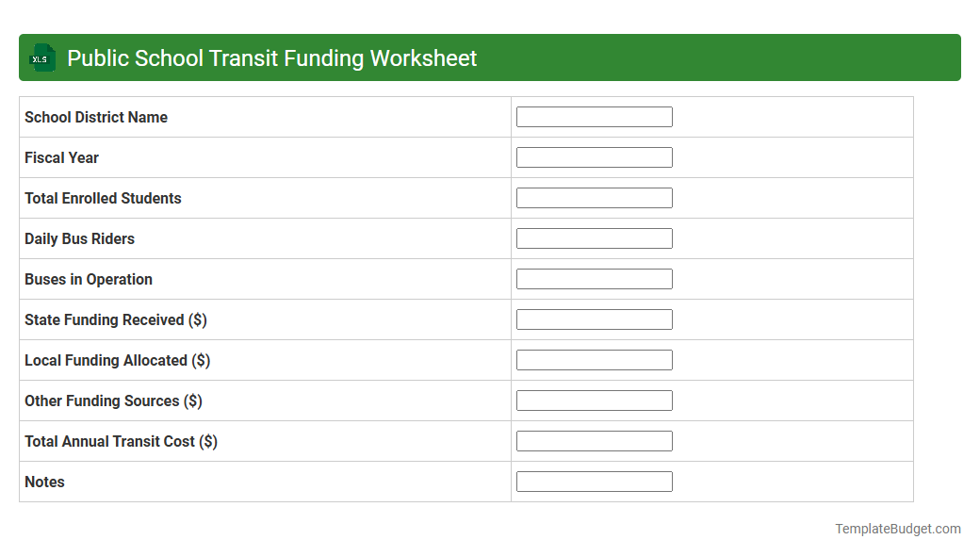Select the State Funding Received field
Image resolution: width=980 pixels, height=556 pixels.
tap(594, 319)
